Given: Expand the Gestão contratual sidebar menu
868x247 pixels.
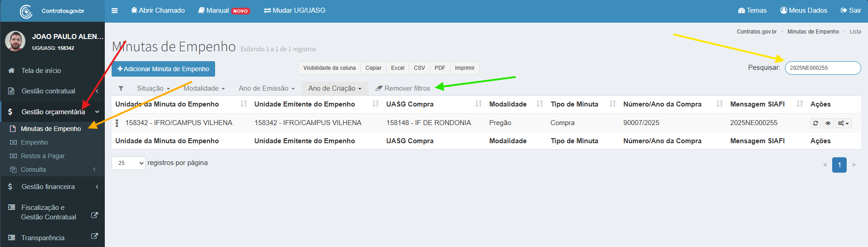Looking at the screenshot, I should point(49,91).
